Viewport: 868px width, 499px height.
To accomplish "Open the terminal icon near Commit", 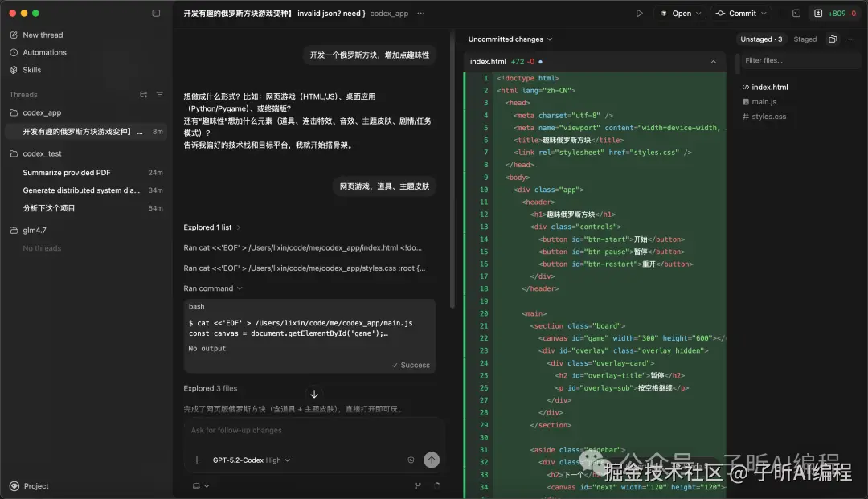I will click(797, 13).
